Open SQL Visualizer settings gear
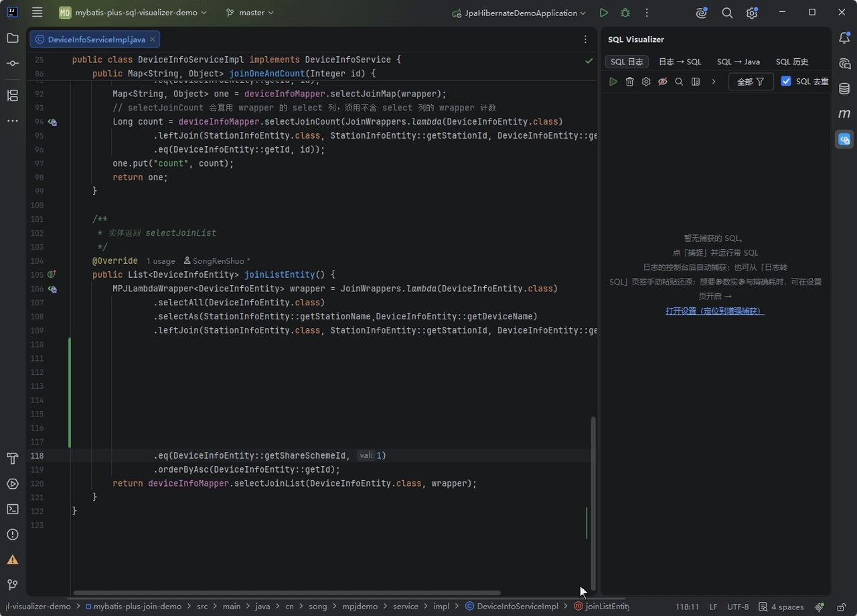This screenshot has width=857, height=616. point(646,82)
